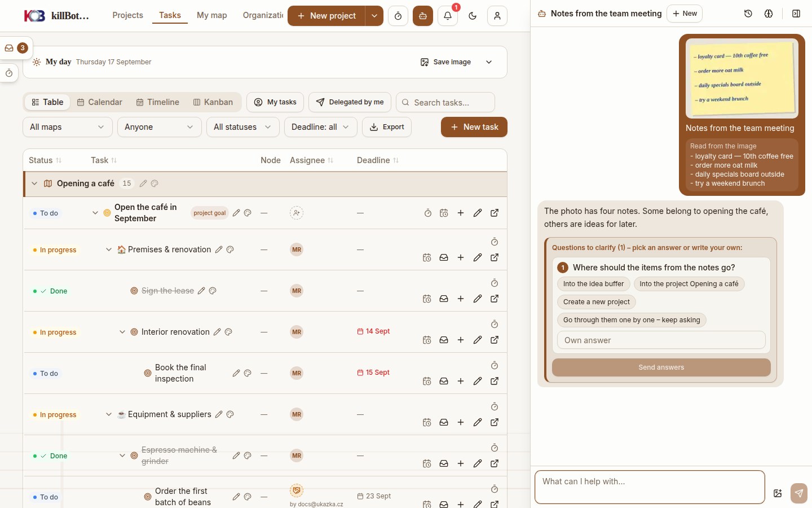Click Save image in My day
Viewport: 812px width, 508px height.
(445, 62)
